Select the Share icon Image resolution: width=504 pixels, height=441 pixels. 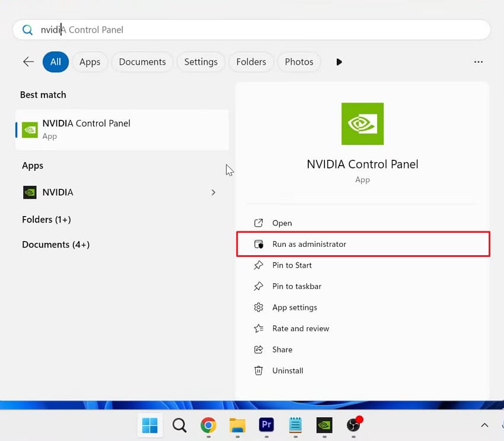(259, 349)
